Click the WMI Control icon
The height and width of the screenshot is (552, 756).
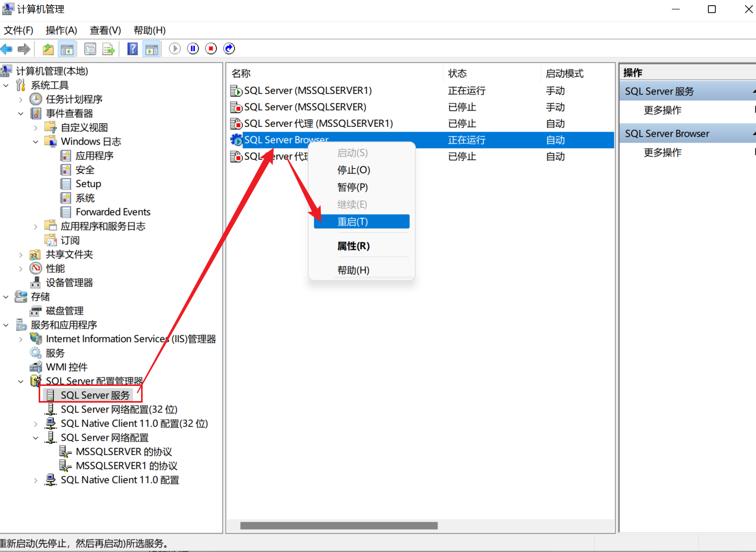click(x=36, y=367)
